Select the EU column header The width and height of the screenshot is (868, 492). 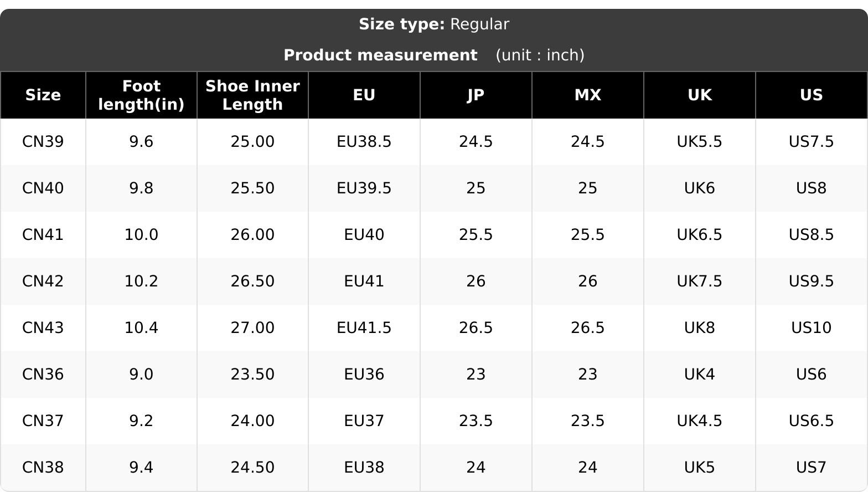(364, 95)
